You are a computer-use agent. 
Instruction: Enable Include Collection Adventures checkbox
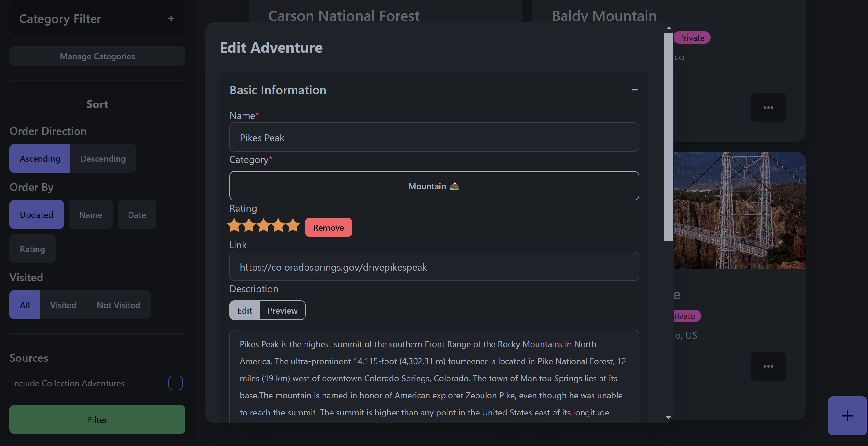(x=175, y=383)
